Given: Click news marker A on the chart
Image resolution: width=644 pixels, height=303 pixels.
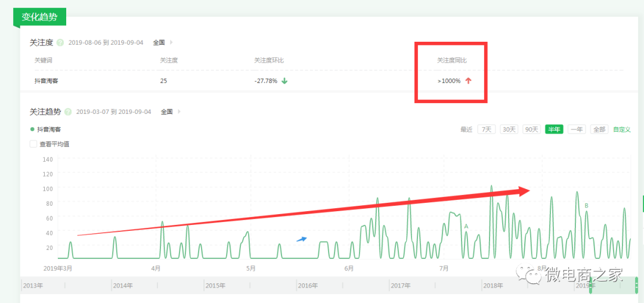Looking at the screenshot, I should pyautogui.click(x=466, y=226).
